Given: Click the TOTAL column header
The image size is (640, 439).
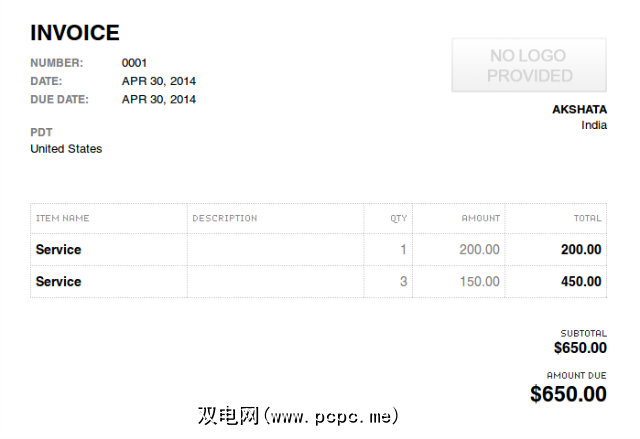Looking at the screenshot, I should click(588, 218).
